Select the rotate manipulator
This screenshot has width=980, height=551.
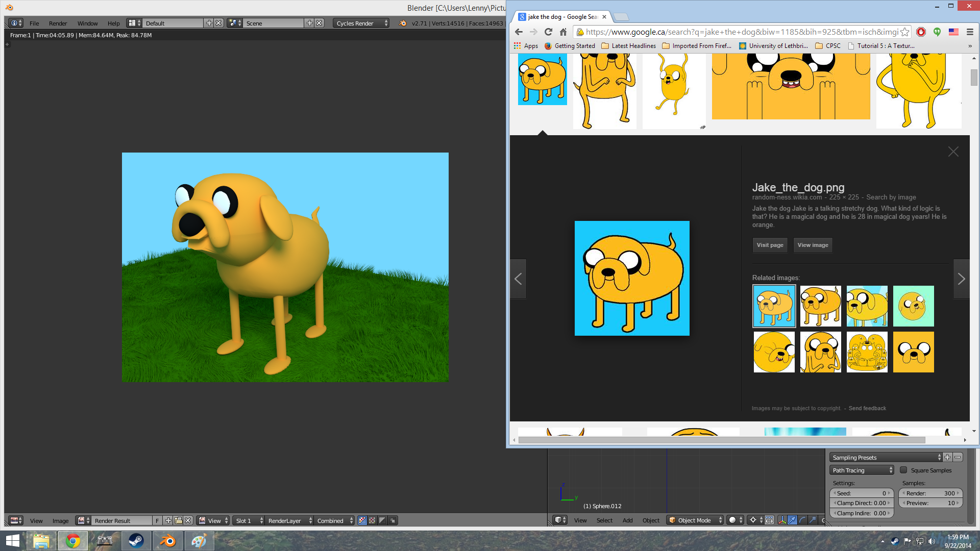pos(802,520)
